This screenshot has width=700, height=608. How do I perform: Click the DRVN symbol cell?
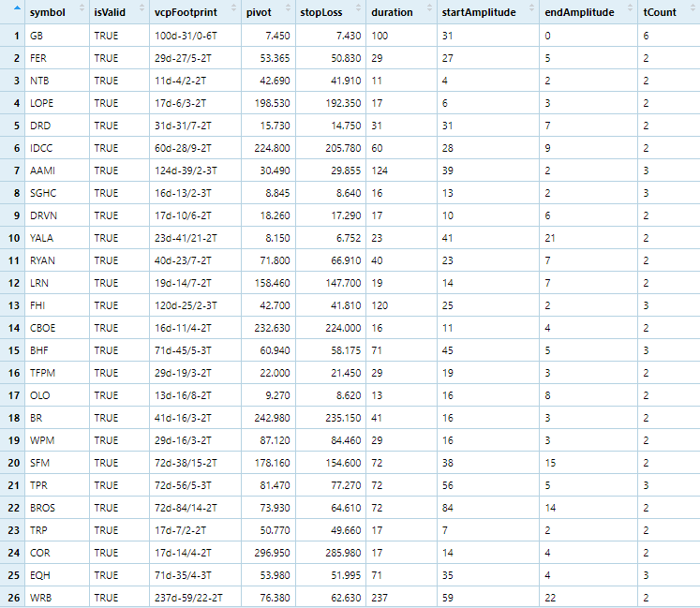57,215
